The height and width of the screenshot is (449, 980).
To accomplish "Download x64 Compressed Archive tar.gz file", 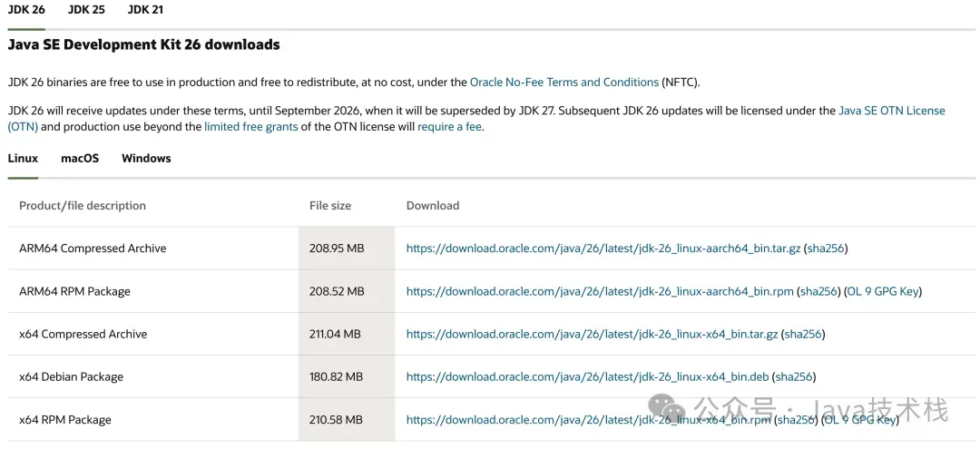I will [592, 334].
